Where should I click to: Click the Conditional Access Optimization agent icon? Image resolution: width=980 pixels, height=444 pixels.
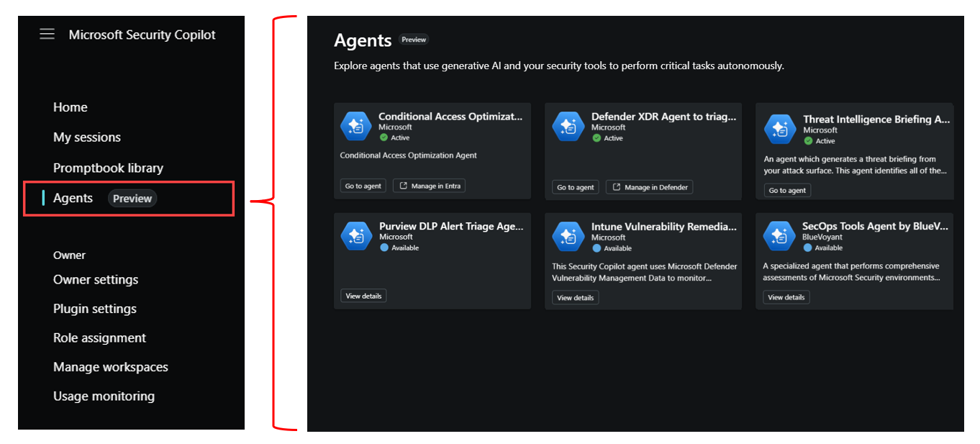pyautogui.click(x=355, y=126)
